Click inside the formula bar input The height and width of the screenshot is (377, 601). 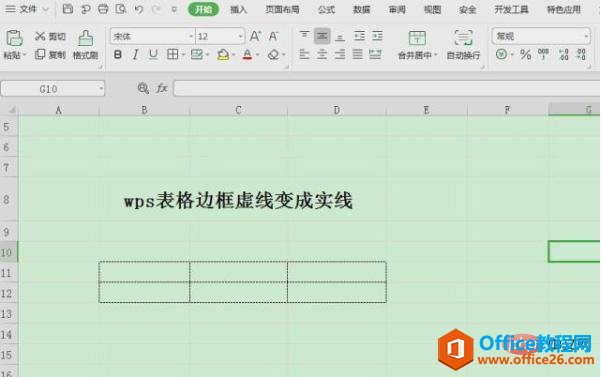[386, 89]
